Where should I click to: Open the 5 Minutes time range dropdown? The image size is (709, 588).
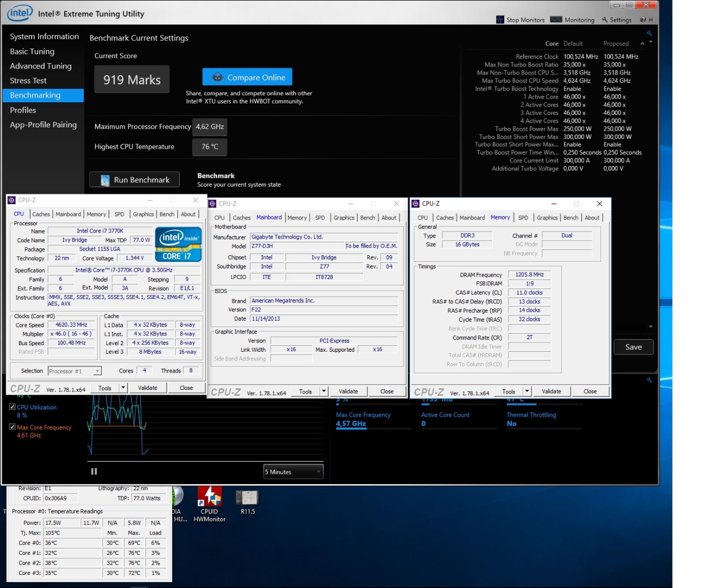point(294,471)
